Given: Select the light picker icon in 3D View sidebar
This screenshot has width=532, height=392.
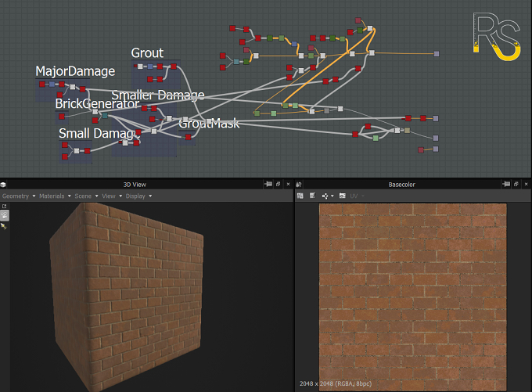Looking at the screenshot, I should (4, 226).
